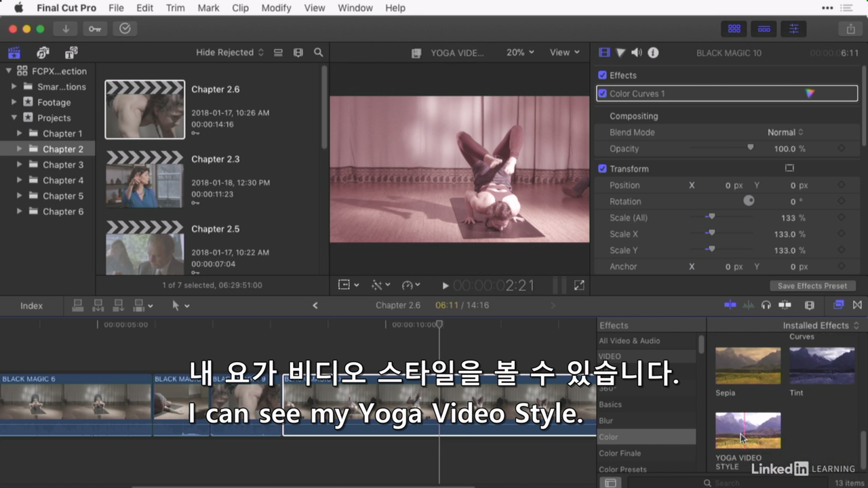Viewport: 868px width, 488px height.
Task: Open the View options dropdown
Action: 565,52
